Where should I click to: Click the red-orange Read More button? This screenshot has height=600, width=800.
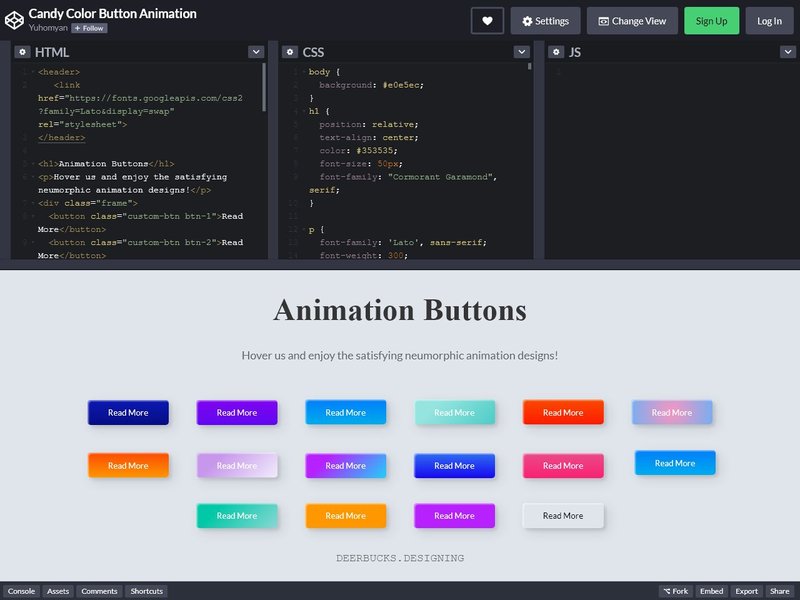563,412
